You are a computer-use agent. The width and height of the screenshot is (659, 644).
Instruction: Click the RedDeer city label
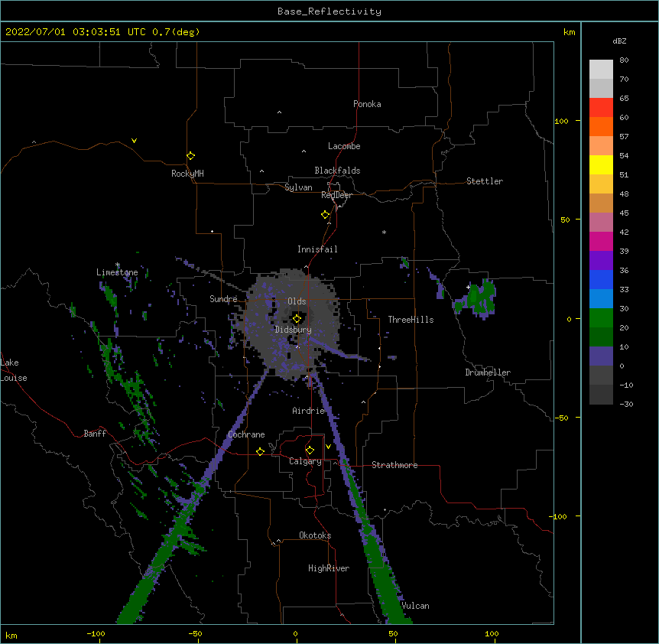tap(336, 195)
